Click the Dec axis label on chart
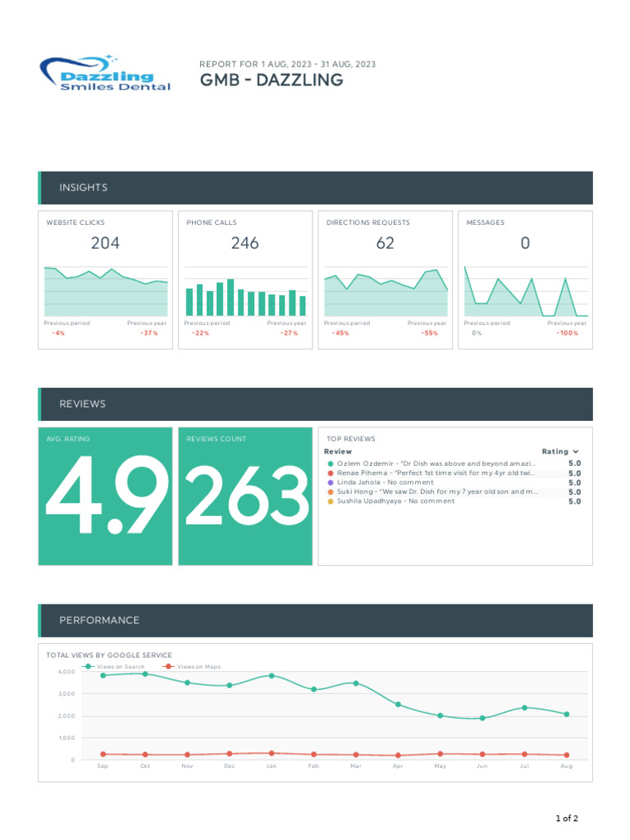This screenshot has height=840, width=630. coord(230,766)
